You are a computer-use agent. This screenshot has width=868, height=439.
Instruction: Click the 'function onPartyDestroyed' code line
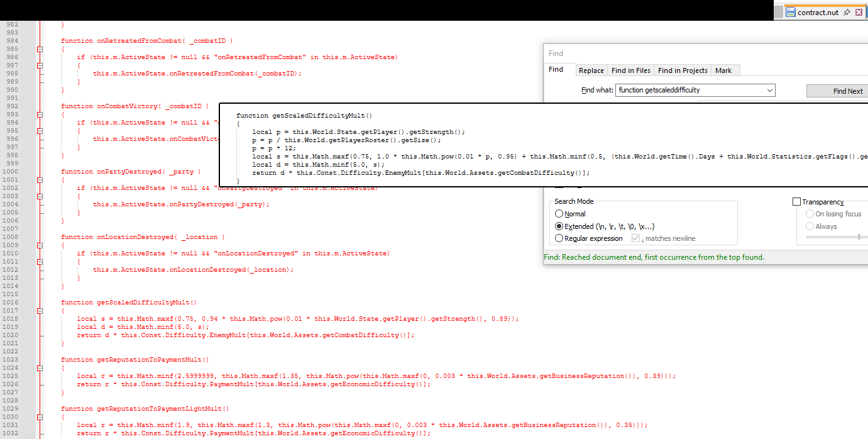131,172
